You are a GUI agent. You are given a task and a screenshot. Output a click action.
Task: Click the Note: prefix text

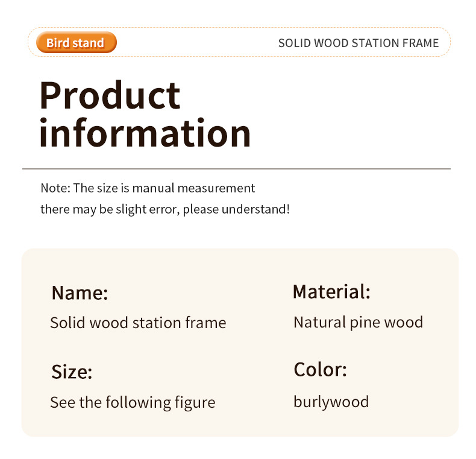55,188
